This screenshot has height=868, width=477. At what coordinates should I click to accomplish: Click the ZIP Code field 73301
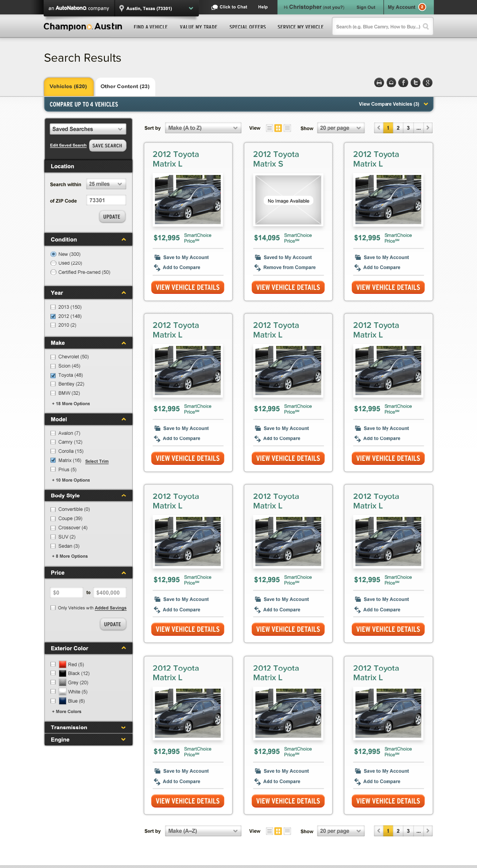[x=106, y=200]
